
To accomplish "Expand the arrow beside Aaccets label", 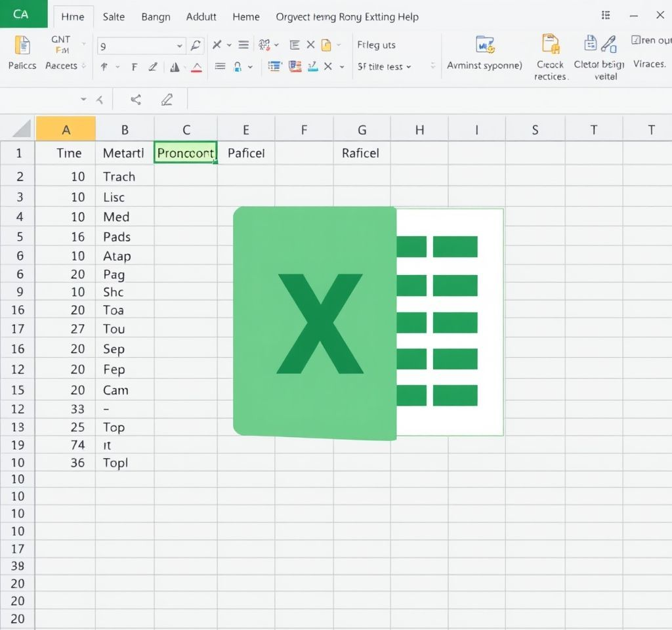I will coord(83,66).
